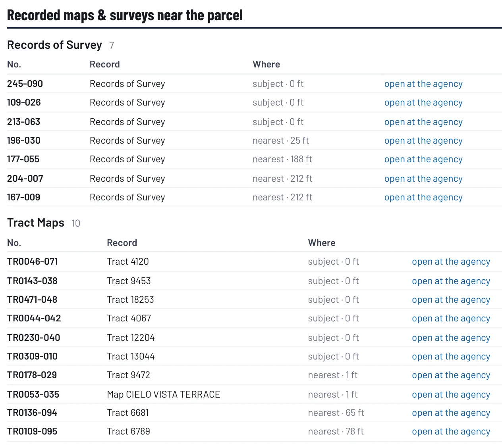Open agency link for Tract 18253
502x448 pixels.
click(x=451, y=300)
